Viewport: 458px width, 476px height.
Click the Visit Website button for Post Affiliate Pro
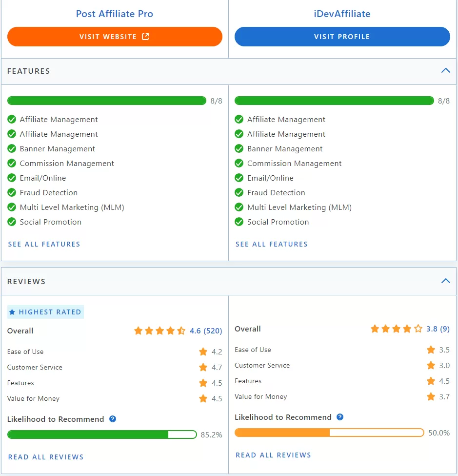(x=115, y=36)
